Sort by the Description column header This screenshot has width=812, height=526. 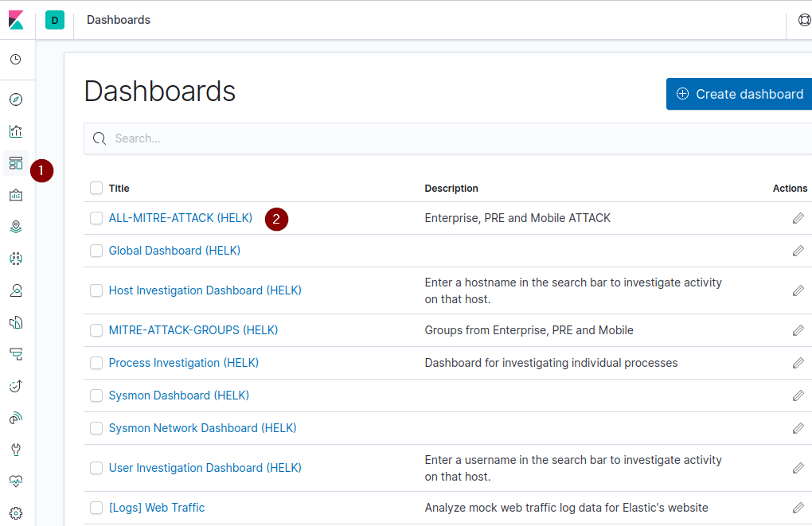click(451, 189)
